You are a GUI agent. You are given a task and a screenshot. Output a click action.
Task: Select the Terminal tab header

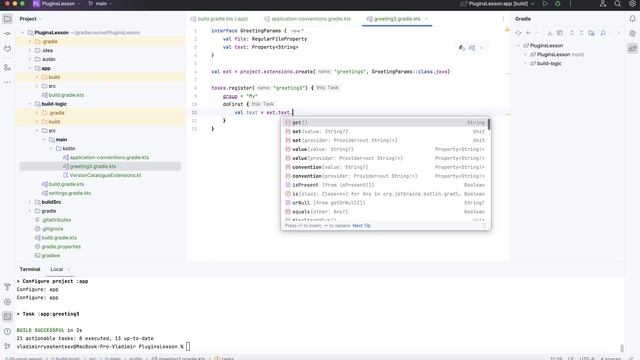(30, 269)
